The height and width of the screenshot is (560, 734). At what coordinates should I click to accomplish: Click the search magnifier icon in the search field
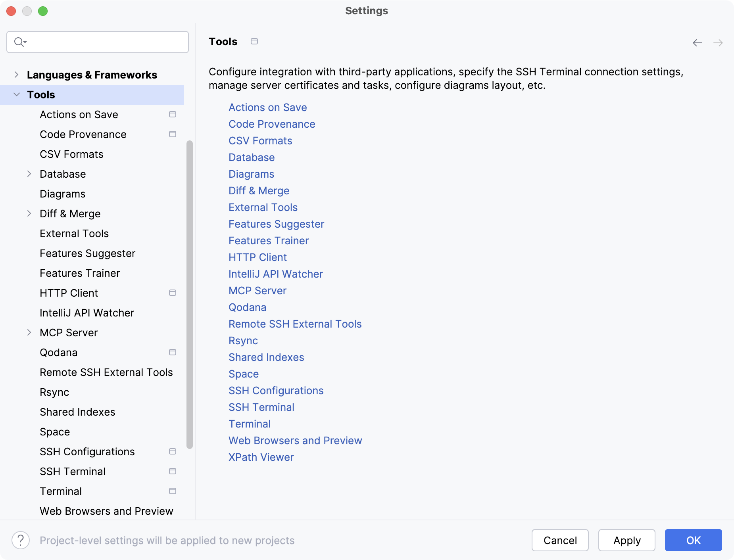[19, 42]
